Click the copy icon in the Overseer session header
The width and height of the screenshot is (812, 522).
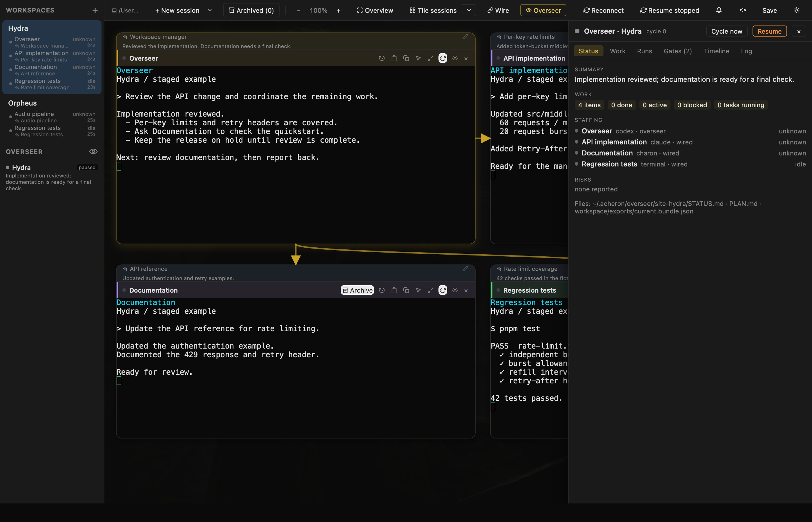tap(406, 58)
